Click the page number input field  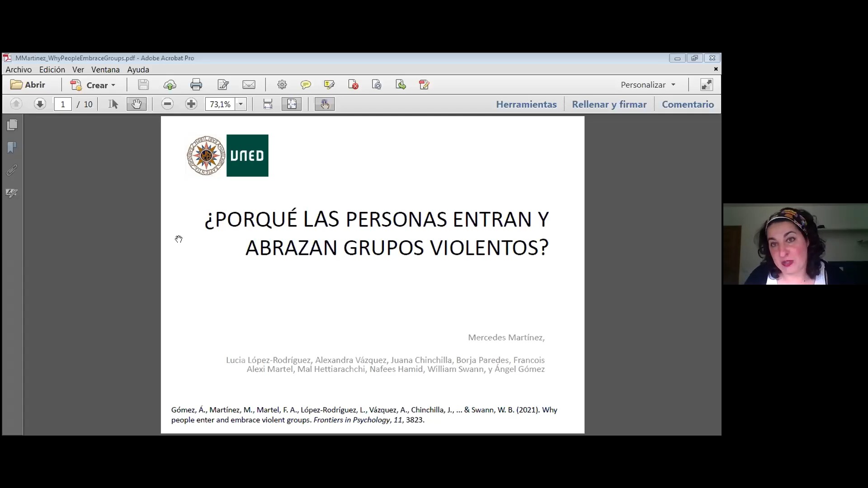point(63,104)
